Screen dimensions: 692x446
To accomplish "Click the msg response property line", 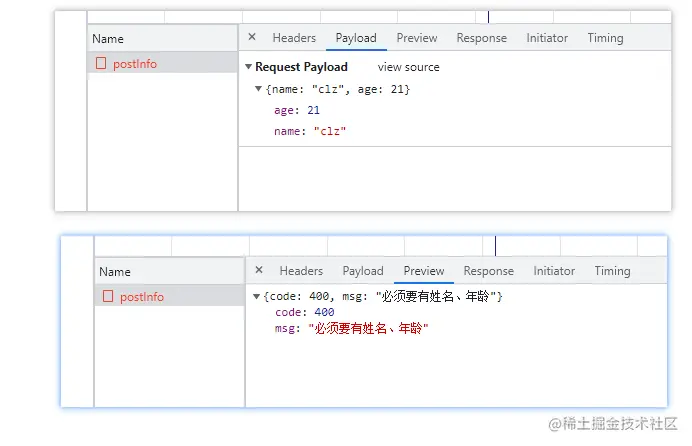I will click(x=351, y=329).
